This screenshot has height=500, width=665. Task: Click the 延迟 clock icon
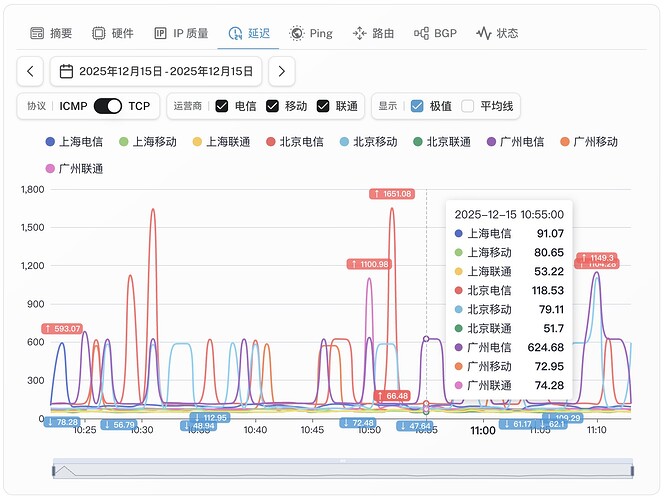235,33
